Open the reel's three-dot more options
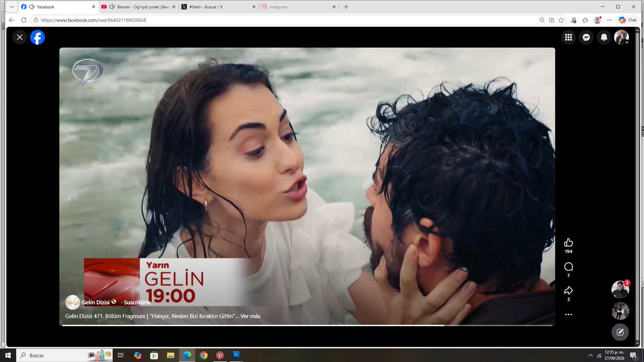Image resolution: width=644 pixels, height=362 pixels. pos(568,314)
